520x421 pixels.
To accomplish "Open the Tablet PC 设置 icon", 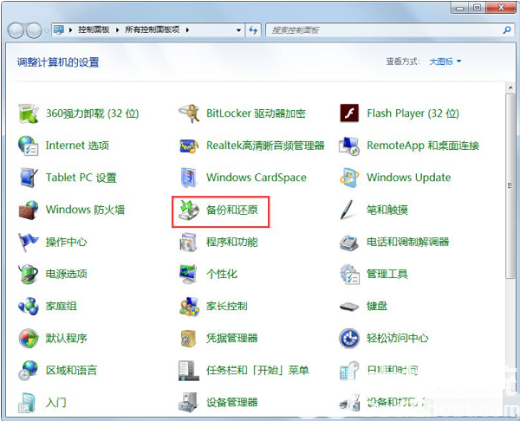I will tap(28, 178).
